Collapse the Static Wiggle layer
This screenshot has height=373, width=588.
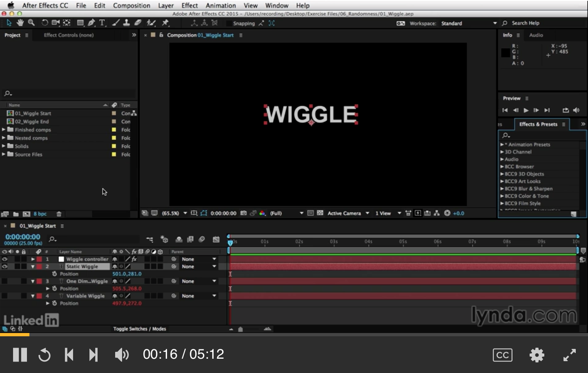click(x=33, y=266)
